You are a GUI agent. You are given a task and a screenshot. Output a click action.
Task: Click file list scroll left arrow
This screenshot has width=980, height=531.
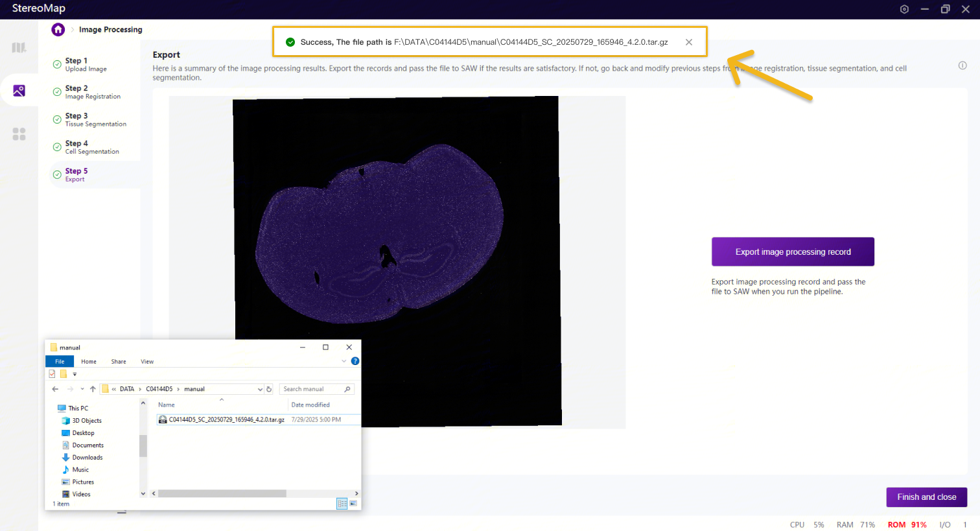point(154,493)
